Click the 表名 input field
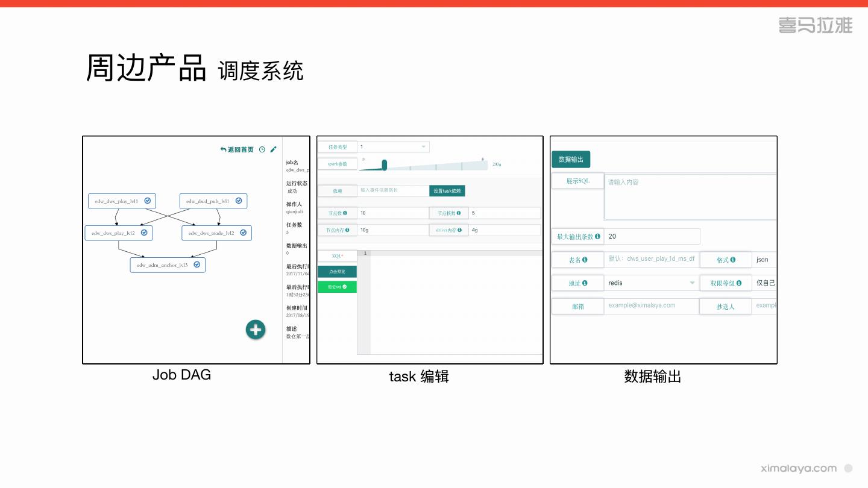The width and height of the screenshot is (868, 488). point(652,260)
